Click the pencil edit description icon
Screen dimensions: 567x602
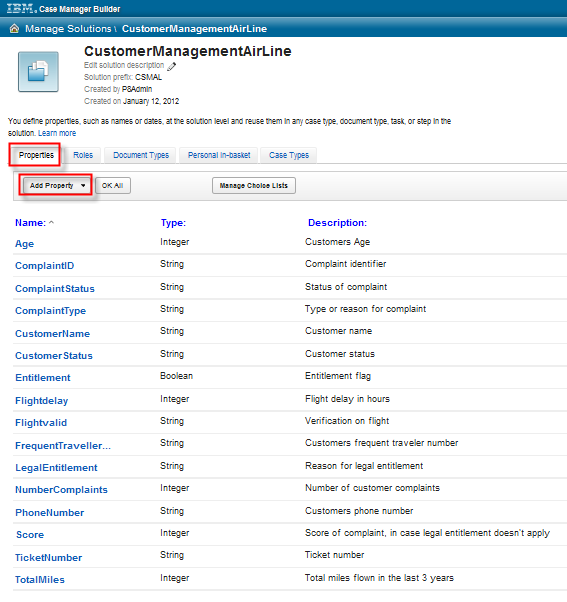coord(172,66)
